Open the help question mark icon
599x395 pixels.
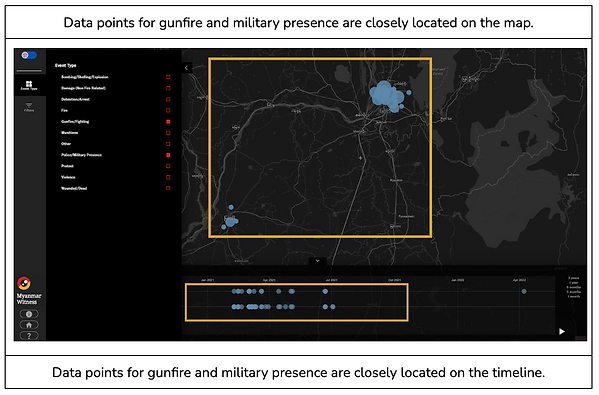(29, 336)
